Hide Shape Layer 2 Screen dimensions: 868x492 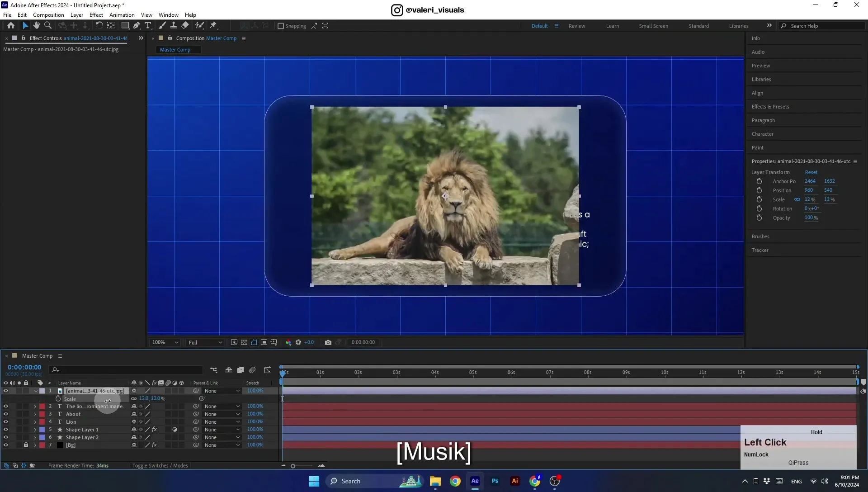6,437
